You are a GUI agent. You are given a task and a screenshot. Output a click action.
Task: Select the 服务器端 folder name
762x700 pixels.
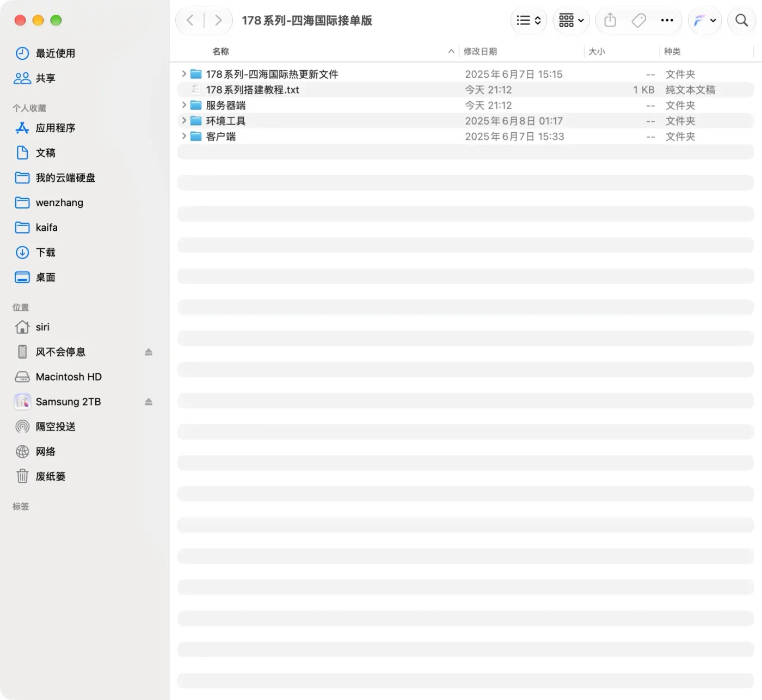point(226,106)
